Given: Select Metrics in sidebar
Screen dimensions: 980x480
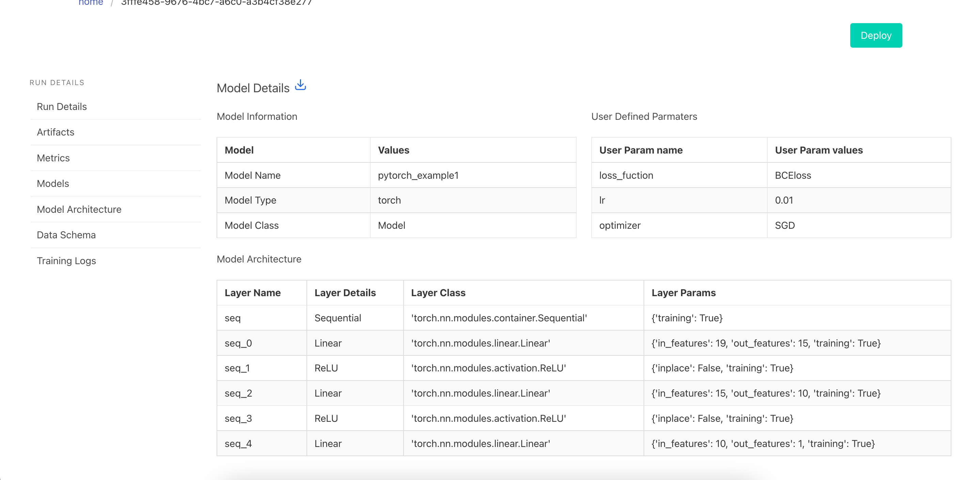Looking at the screenshot, I should [53, 158].
